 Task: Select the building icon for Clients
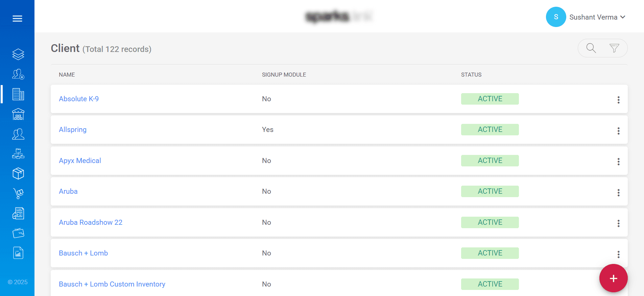coord(18,95)
